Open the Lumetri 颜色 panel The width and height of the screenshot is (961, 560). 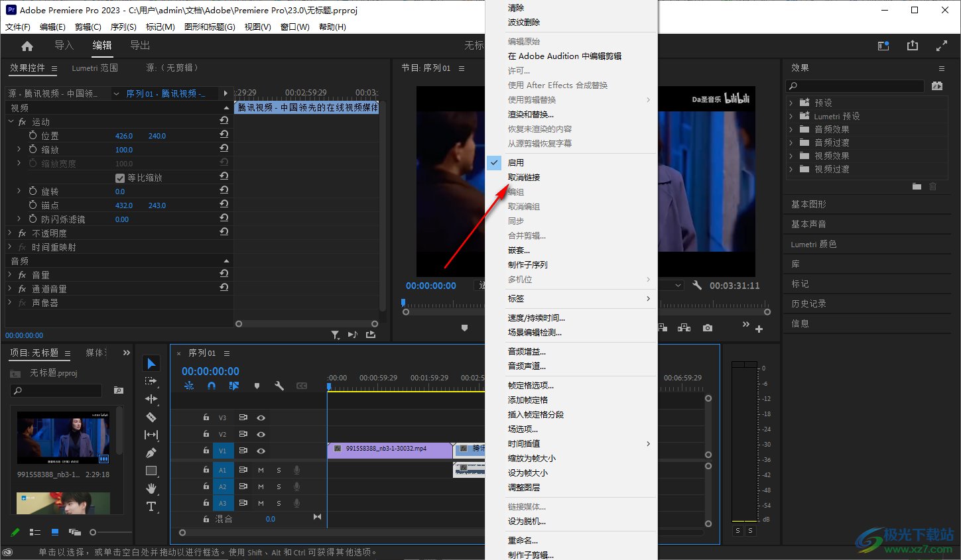814,244
